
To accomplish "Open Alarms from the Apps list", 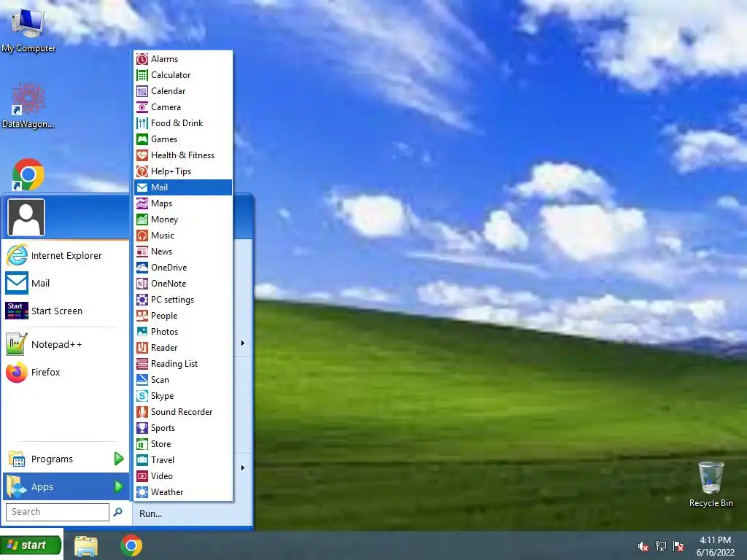I will coord(183,59).
